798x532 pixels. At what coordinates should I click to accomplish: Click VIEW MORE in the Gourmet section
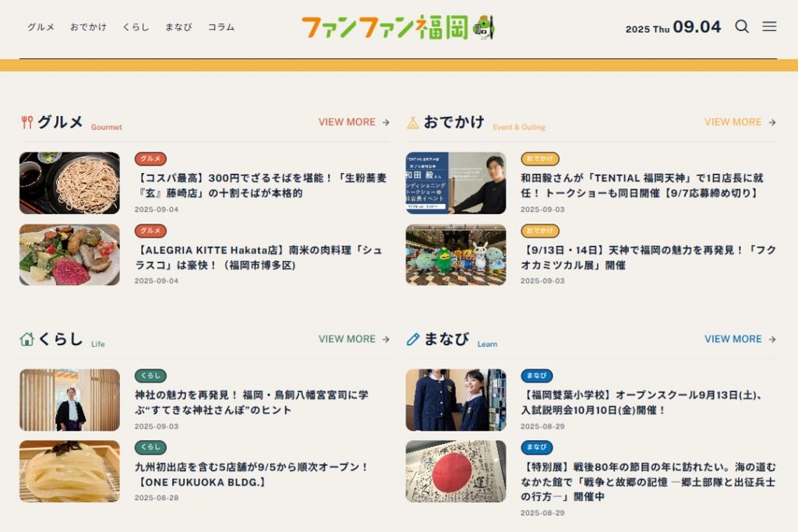point(354,122)
